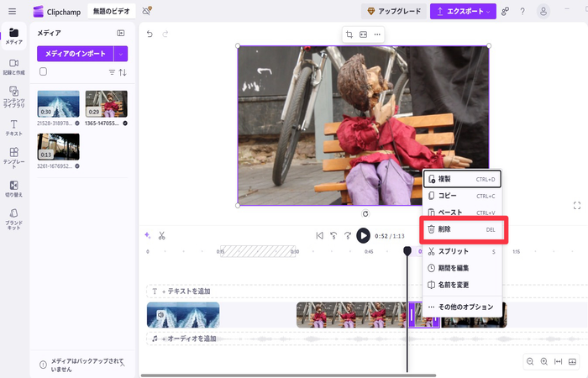Click the crop icon above the preview

click(x=349, y=34)
